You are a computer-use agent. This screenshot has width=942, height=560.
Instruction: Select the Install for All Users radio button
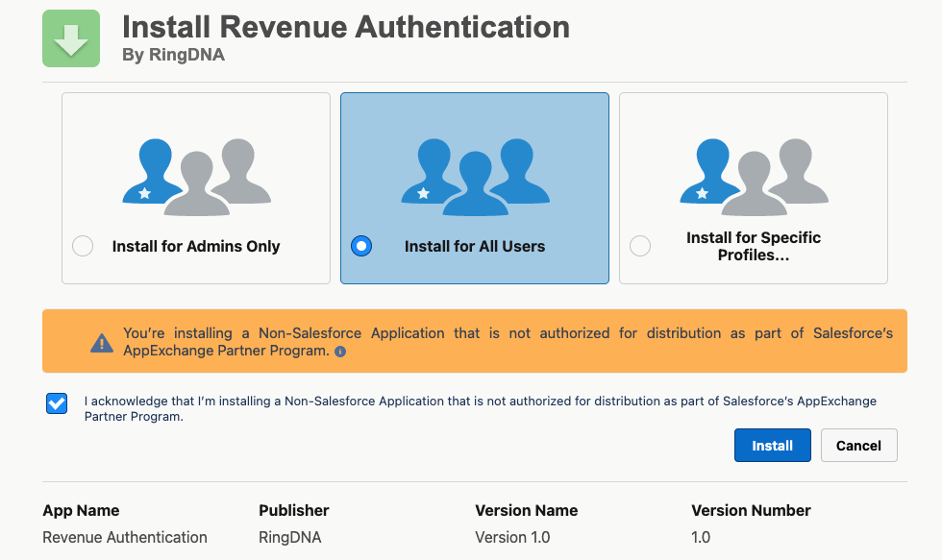tap(361, 246)
